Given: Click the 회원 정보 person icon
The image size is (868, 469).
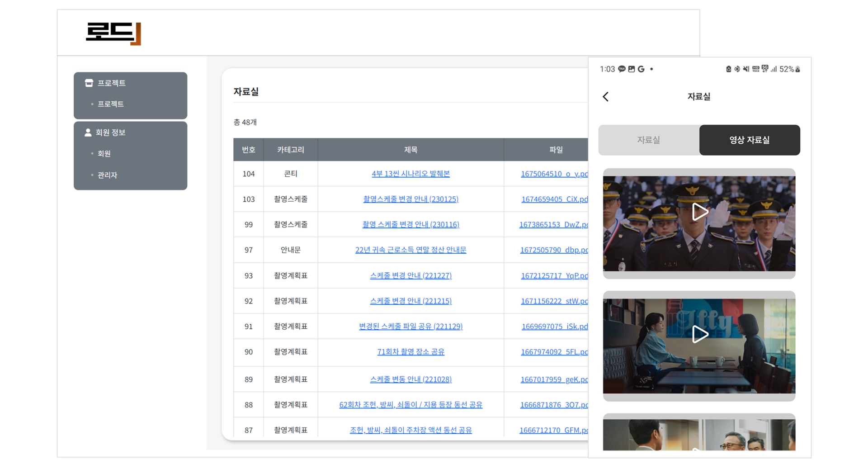Looking at the screenshot, I should tap(88, 132).
